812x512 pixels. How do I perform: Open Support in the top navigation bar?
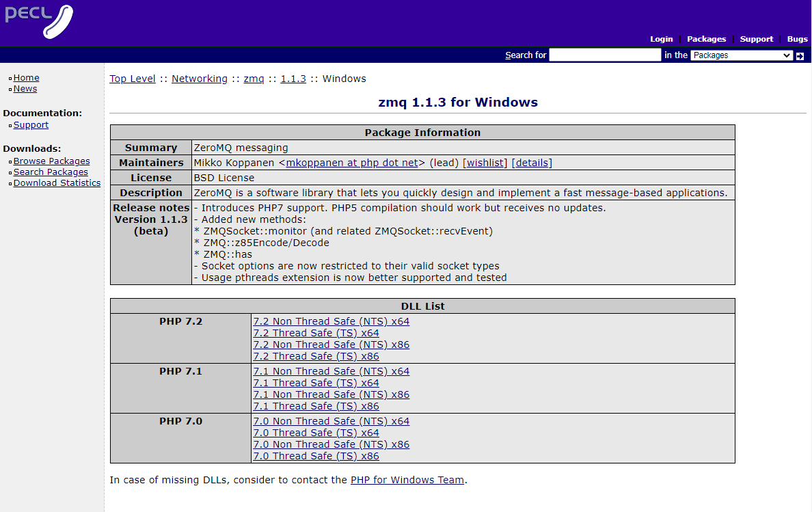point(756,39)
